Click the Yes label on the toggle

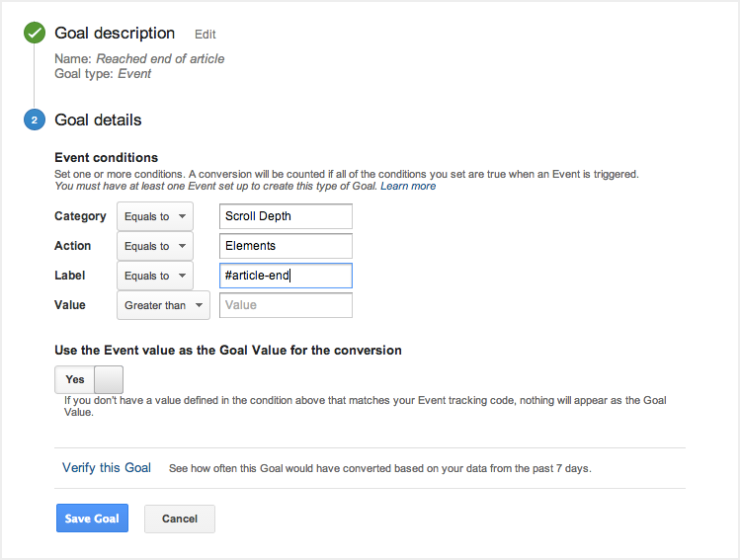point(75,379)
